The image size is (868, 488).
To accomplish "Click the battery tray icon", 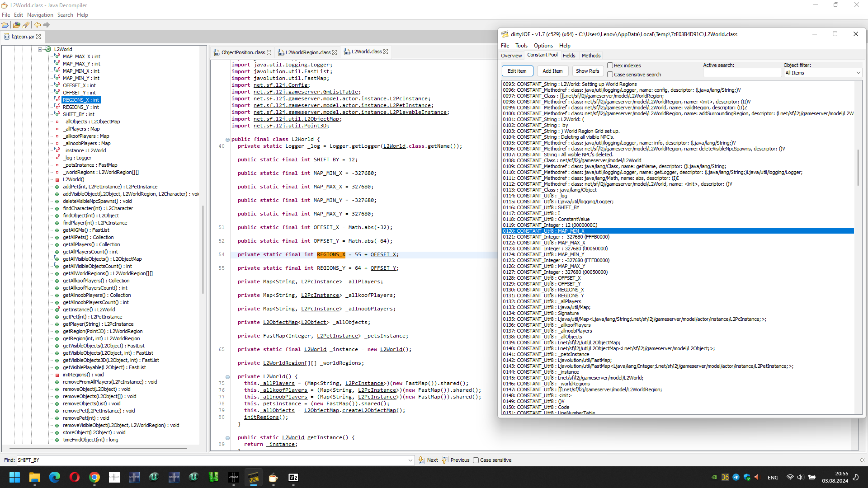I will tap(812, 477).
